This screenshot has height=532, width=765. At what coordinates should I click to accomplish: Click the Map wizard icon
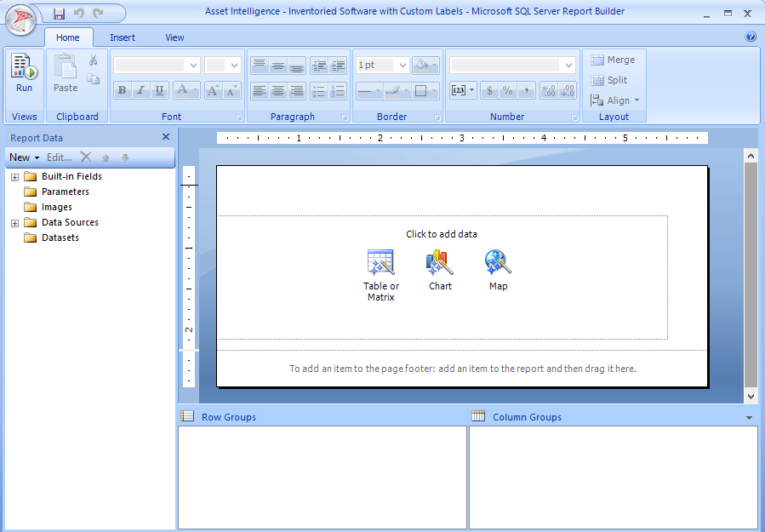[498, 262]
